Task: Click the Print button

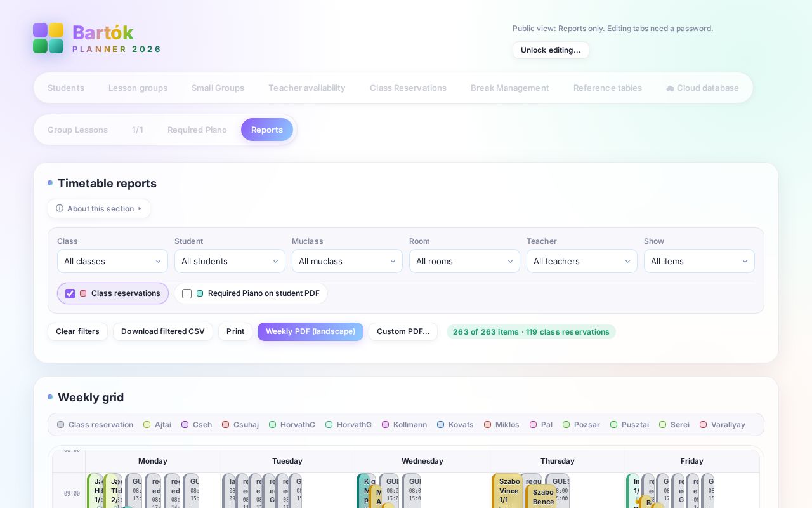Action: tap(235, 331)
